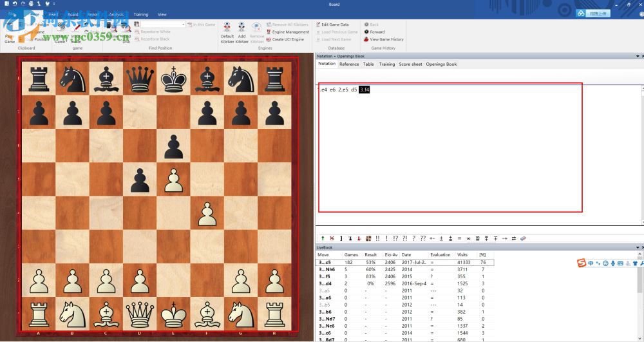Insert the counterplay '⇄' symbol
The height and width of the screenshot is (342, 644).
click(514, 238)
